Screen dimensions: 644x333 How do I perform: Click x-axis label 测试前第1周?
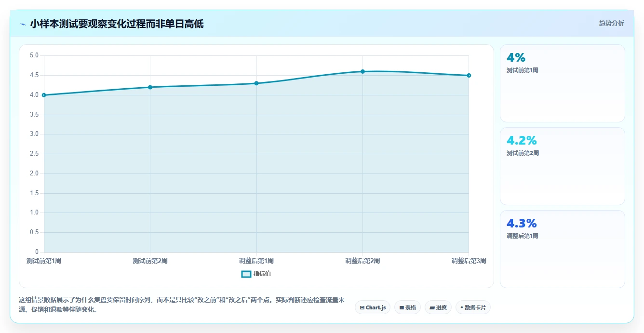point(44,261)
